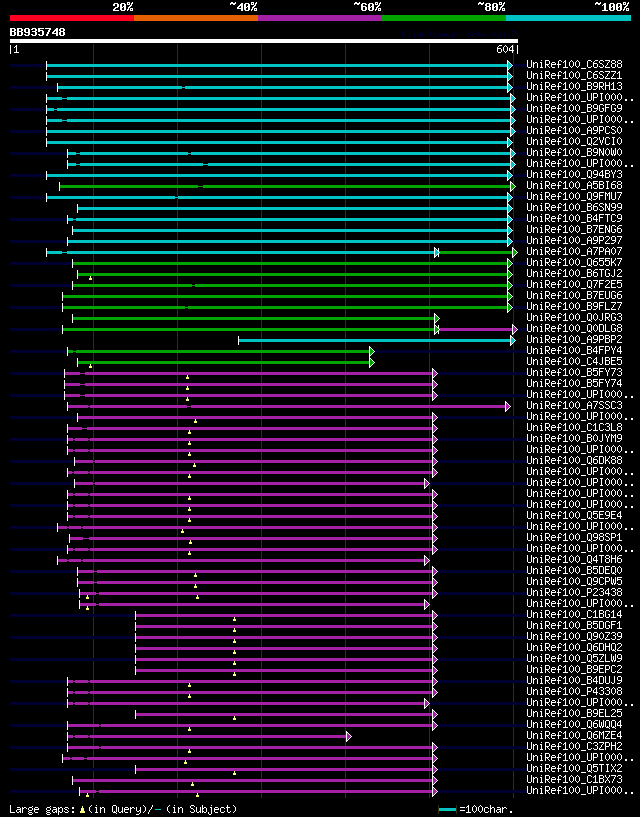Click the orange ~40% identity legend segment
The width and height of the screenshot is (640, 817).
pyautogui.click(x=196, y=18)
